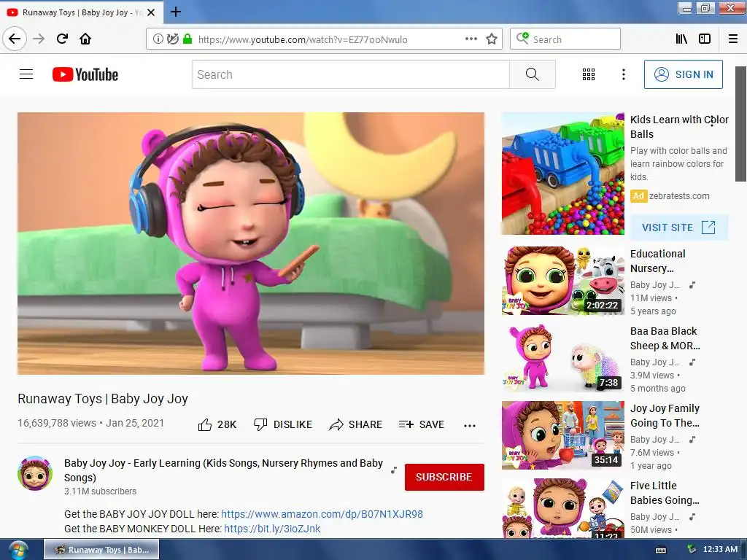Close the Runaway Toys tab
Screen dimensions: 747x560
[151, 12]
